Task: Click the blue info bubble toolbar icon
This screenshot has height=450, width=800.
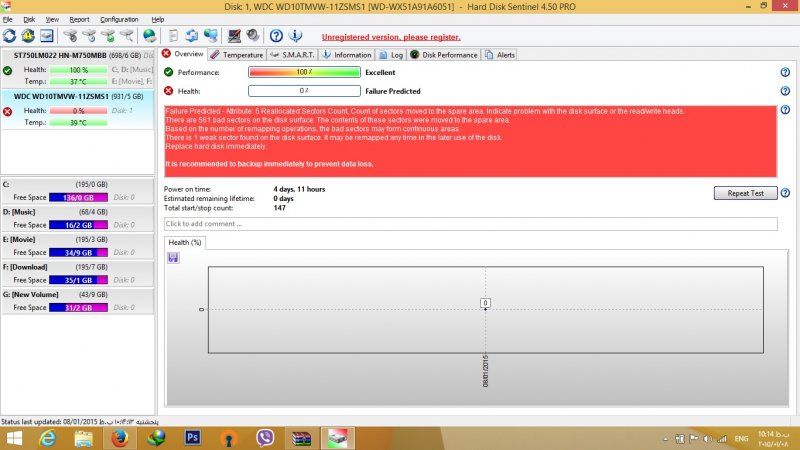Action: tap(295, 36)
